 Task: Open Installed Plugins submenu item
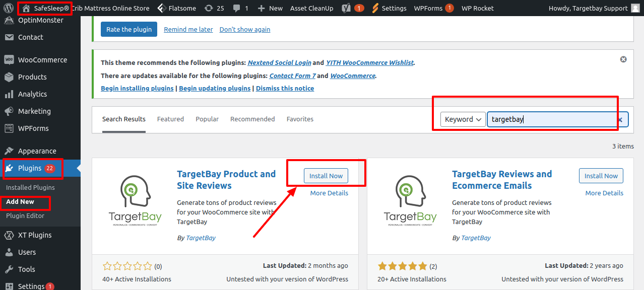pyautogui.click(x=30, y=187)
